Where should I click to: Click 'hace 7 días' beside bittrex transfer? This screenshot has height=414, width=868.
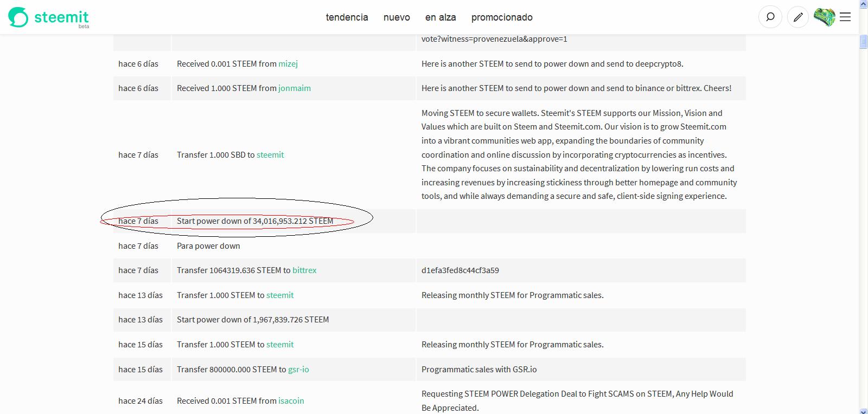(x=138, y=270)
